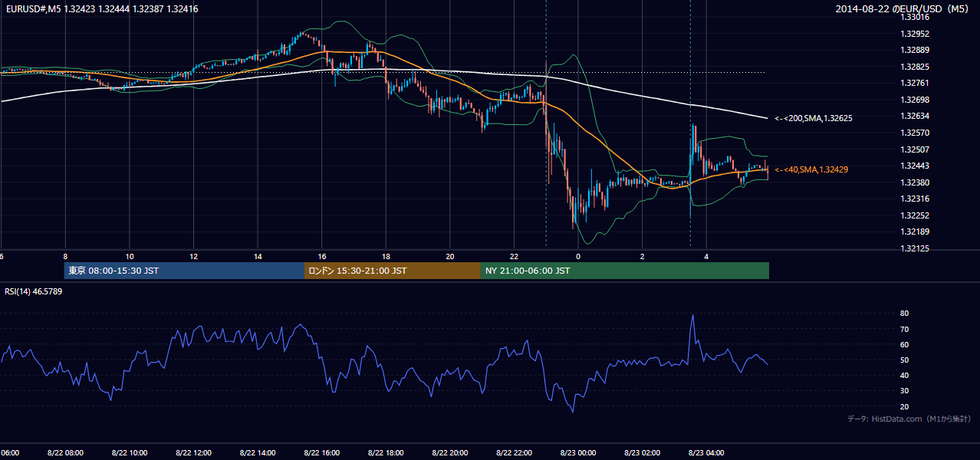Click bottom time label 8/22 22:00
The height and width of the screenshot is (460, 980).
[515, 452]
